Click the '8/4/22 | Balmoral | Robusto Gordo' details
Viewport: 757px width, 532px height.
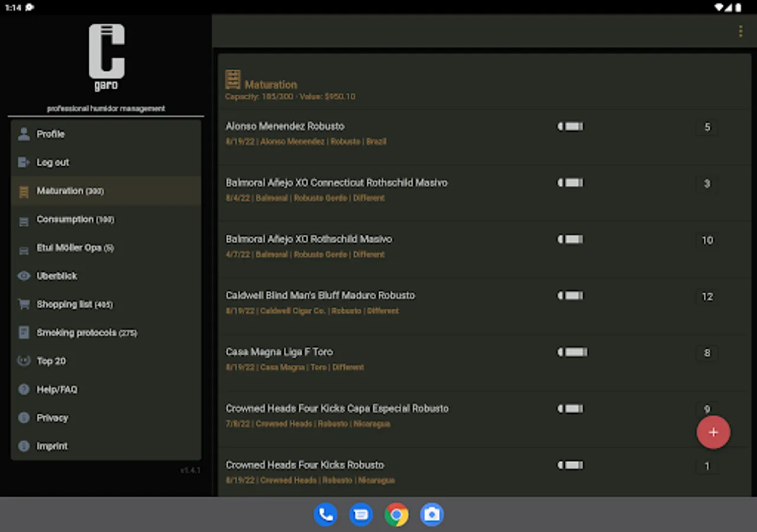pos(305,198)
